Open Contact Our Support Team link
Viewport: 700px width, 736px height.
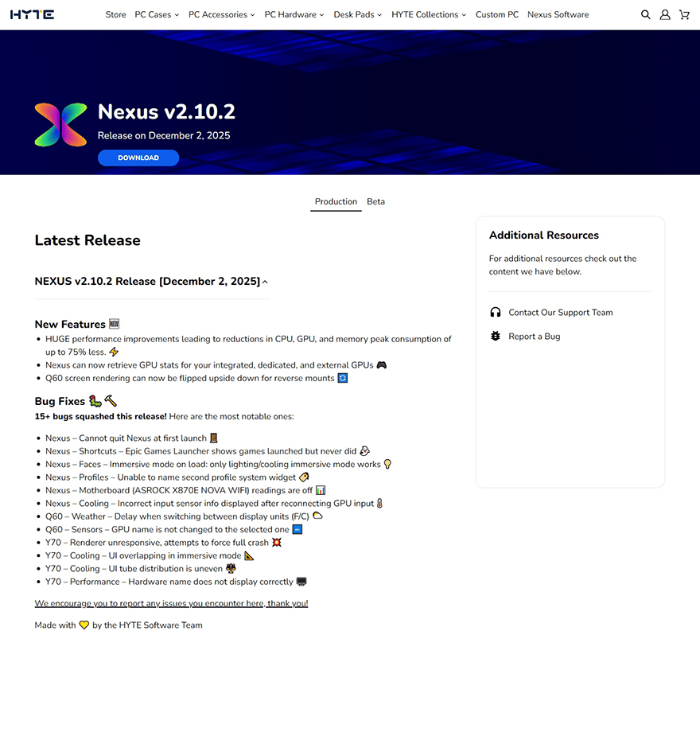coord(561,312)
